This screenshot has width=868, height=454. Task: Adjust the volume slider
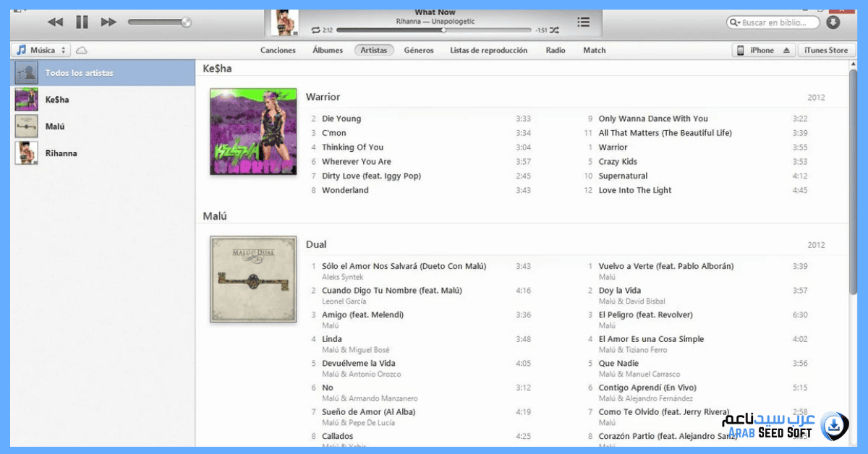point(186,22)
